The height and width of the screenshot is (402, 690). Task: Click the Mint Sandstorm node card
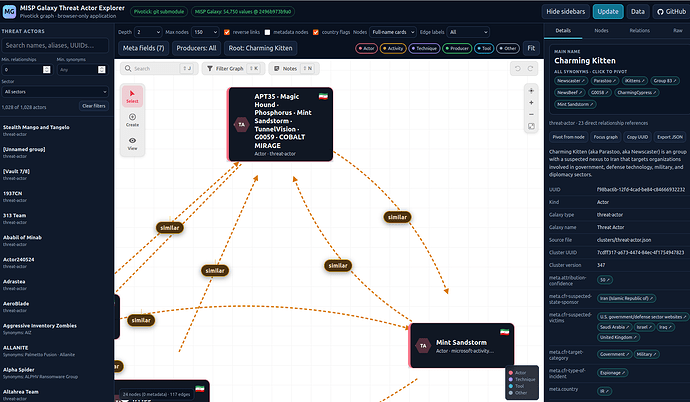coord(462,346)
